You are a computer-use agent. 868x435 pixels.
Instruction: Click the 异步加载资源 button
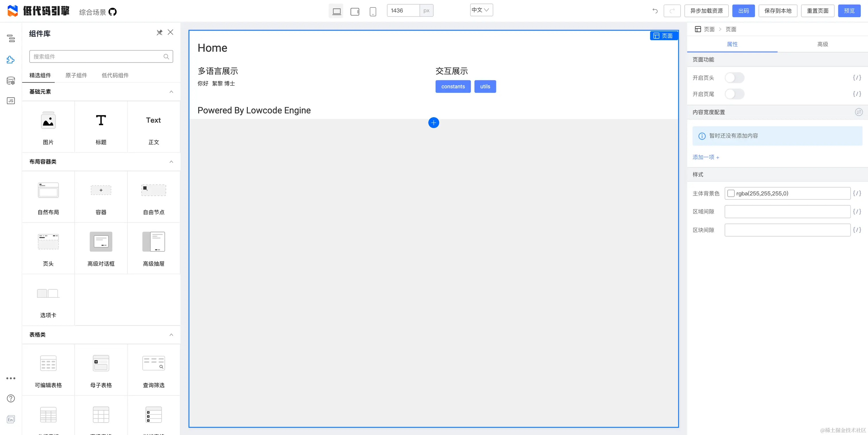click(706, 11)
